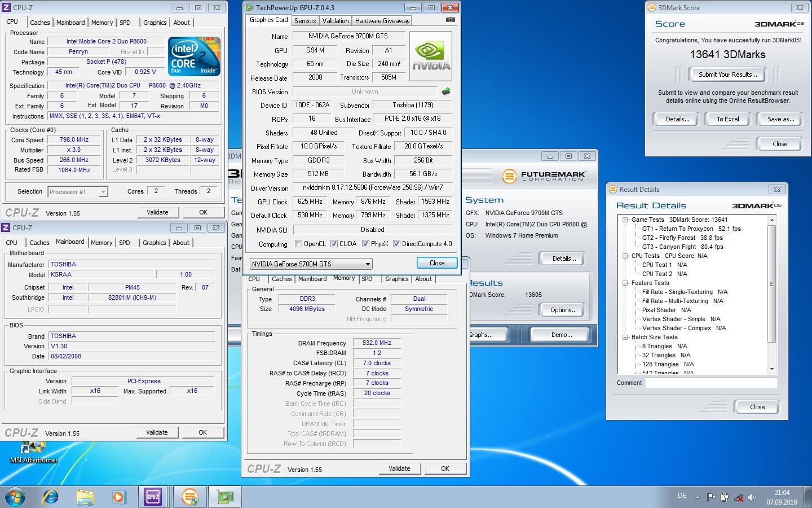Show hidden tray icons arrow

(698, 497)
